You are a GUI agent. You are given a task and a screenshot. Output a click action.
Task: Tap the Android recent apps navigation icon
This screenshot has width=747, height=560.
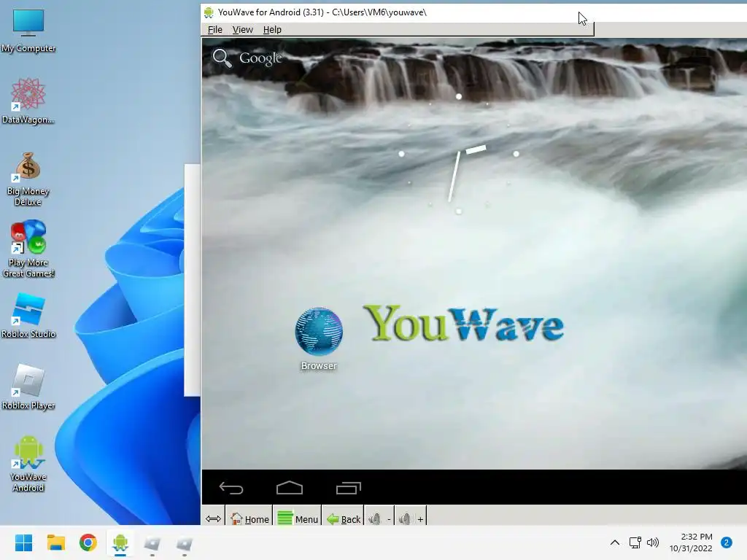point(349,488)
